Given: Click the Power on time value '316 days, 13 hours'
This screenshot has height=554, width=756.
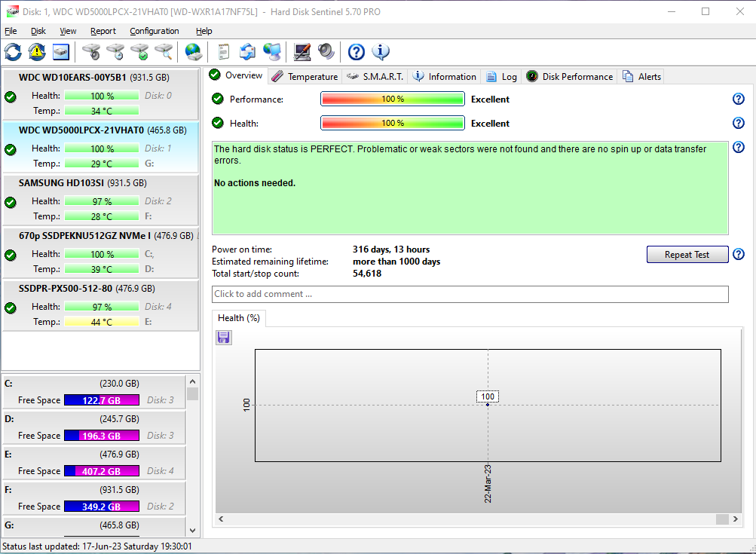Looking at the screenshot, I should point(391,249).
